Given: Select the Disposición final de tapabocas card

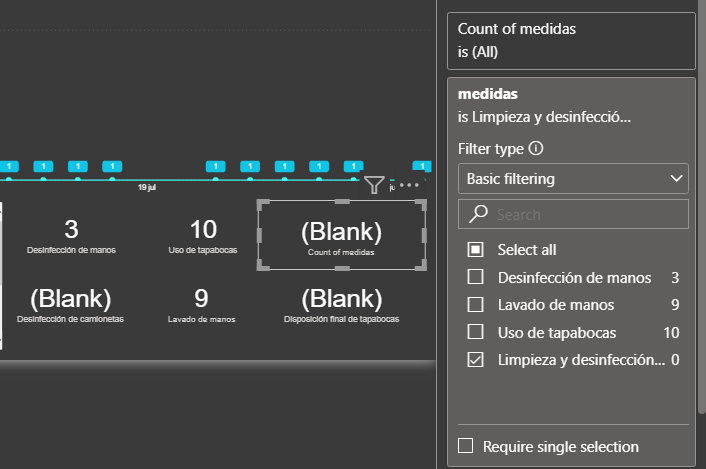Looking at the screenshot, I should 341,305.
